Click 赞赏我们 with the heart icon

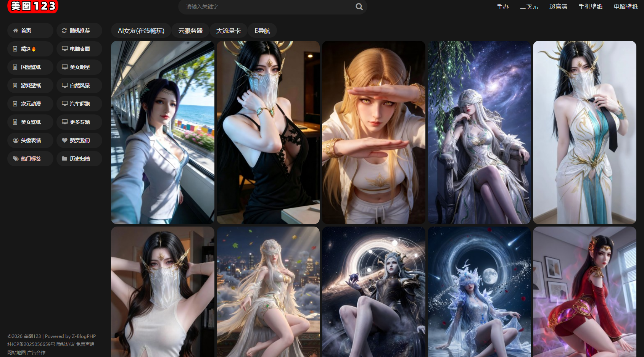[79, 140]
